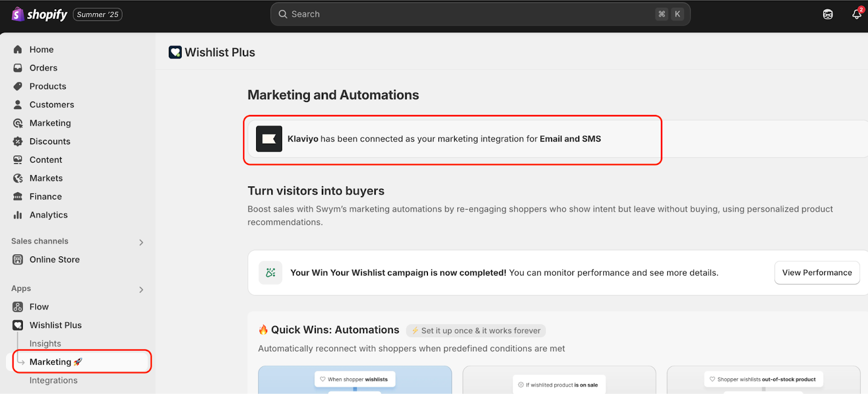
Task: Open the Finance page
Action: (x=46, y=197)
